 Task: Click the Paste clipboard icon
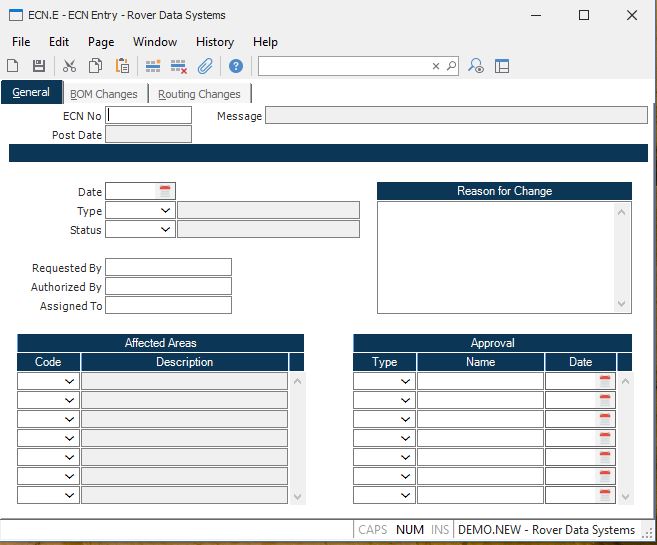[122, 66]
